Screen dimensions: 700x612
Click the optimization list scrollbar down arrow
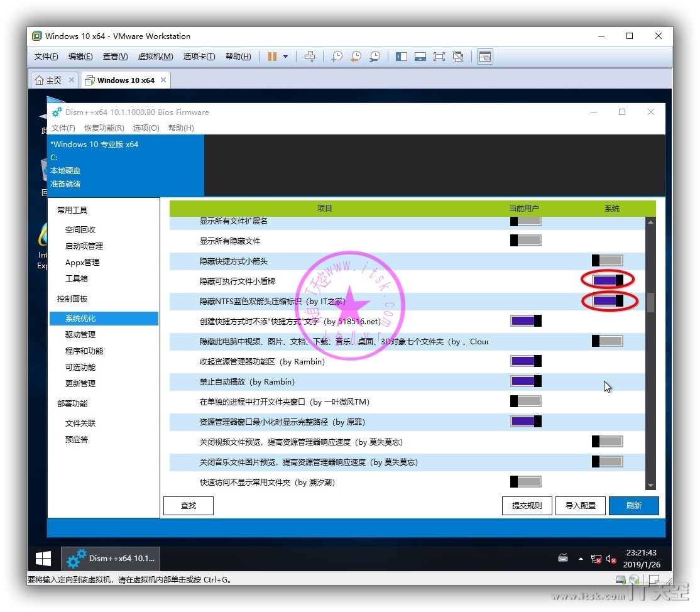pos(650,485)
